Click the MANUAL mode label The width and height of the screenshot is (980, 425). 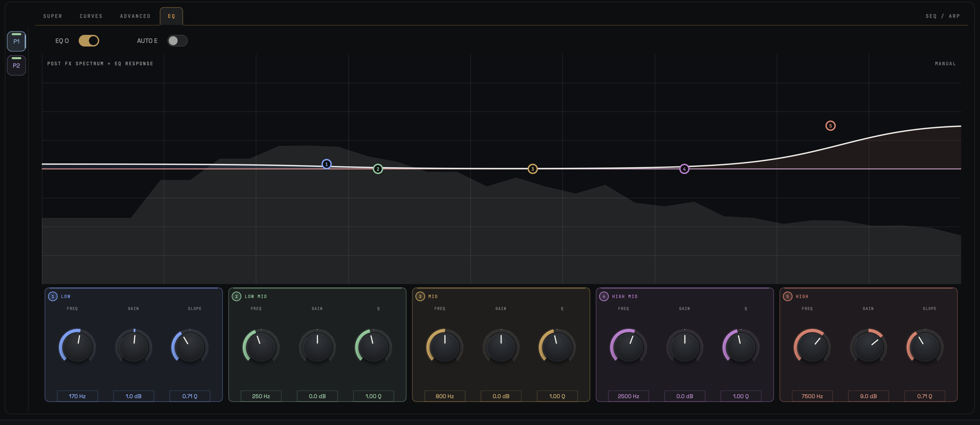click(x=945, y=63)
